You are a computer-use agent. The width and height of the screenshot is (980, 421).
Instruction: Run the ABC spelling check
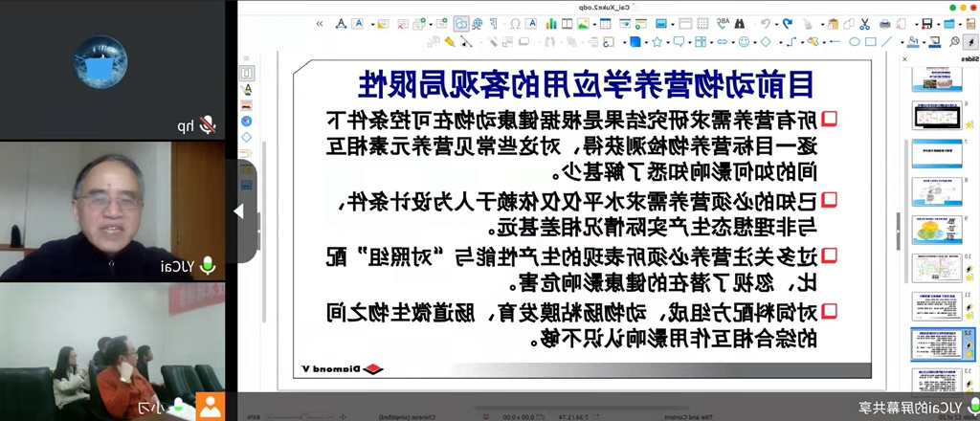724,24
